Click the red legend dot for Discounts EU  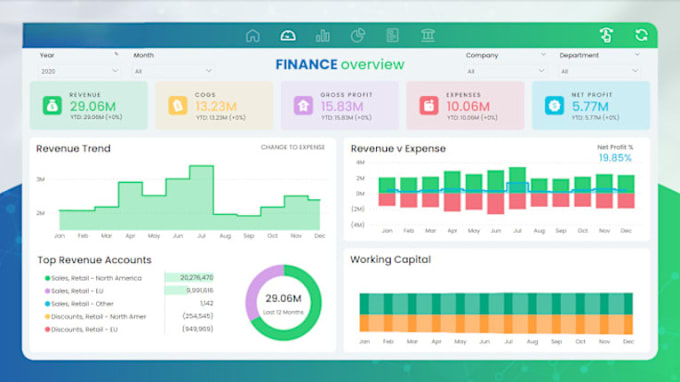(x=47, y=330)
